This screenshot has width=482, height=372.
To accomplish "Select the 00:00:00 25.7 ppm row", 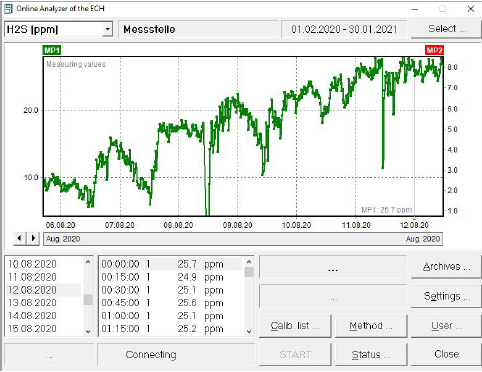I will (171, 264).
